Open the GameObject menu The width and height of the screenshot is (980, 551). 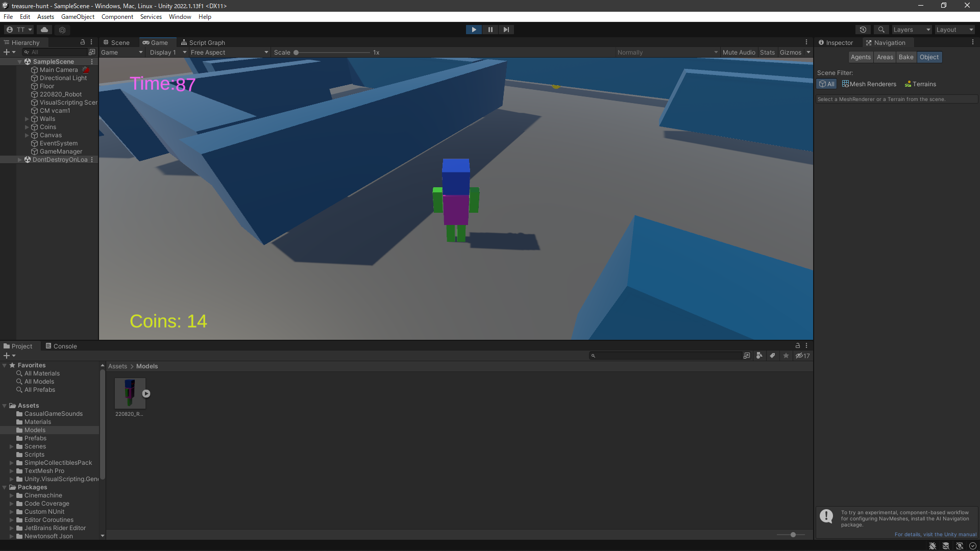[78, 17]
